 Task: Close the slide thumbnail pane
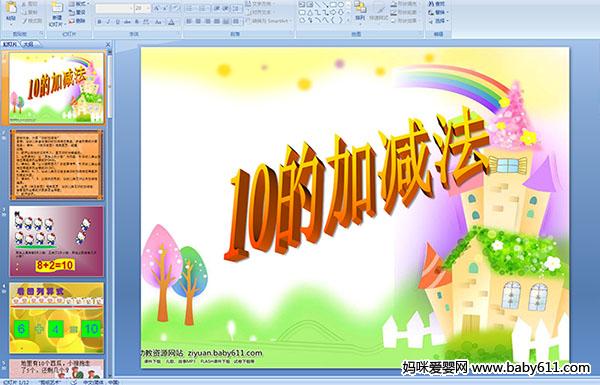coord(108,44)
